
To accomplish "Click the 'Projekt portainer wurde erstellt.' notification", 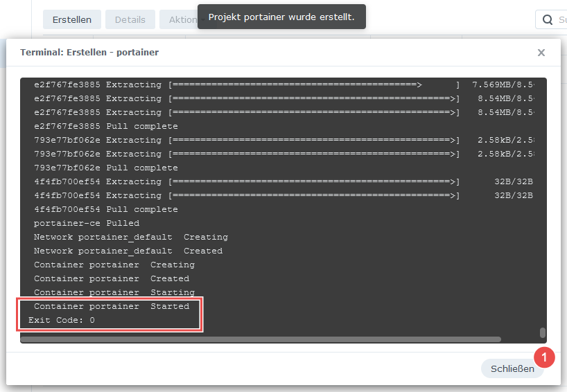I will click(x=281, y=17).
